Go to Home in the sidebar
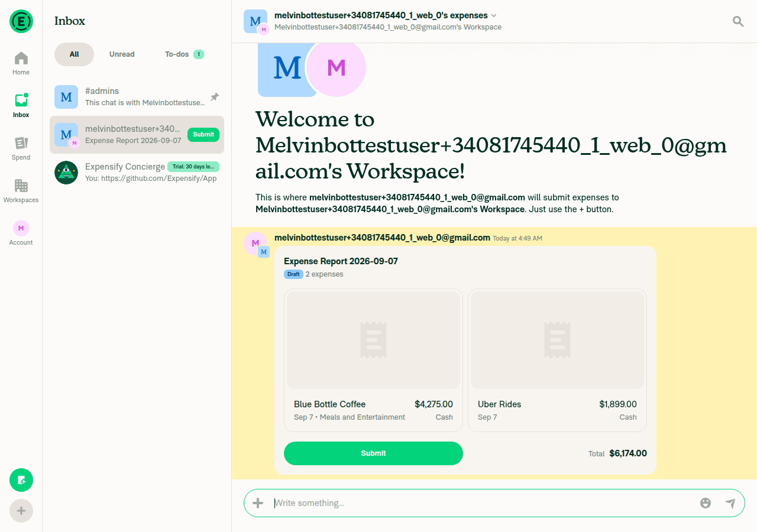Screen dimensions: 757x532 pos(21,64)
